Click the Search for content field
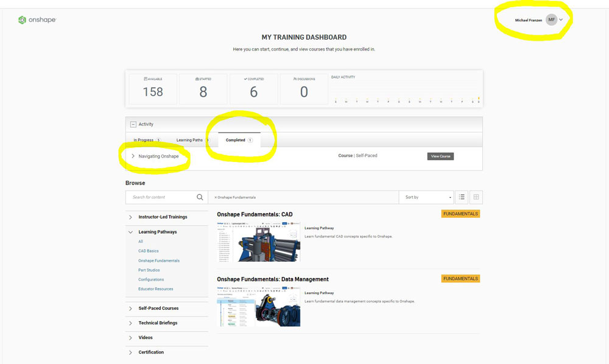The image size is (609, 364). click(x=161, y=197)
